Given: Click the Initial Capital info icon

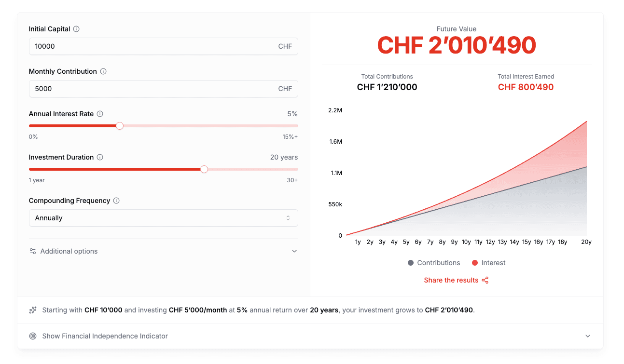Looking at the screenshot, I should pyautogui.click(x=76, y=29).
